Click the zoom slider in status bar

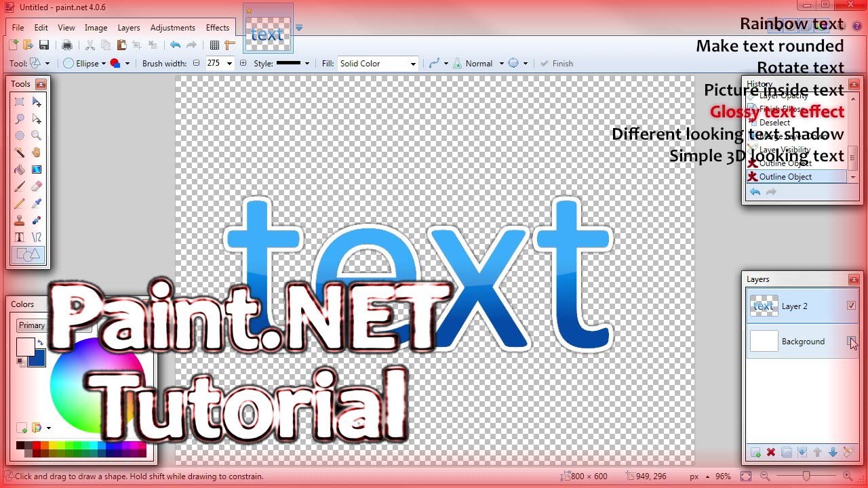pos(805,476)
